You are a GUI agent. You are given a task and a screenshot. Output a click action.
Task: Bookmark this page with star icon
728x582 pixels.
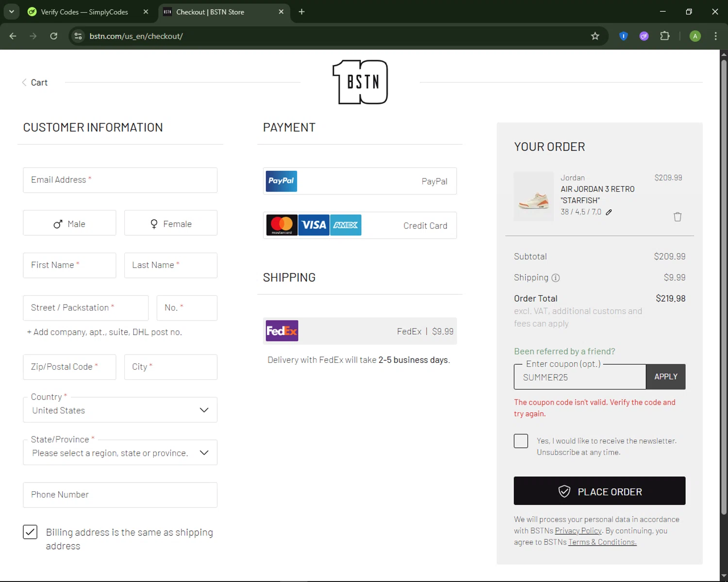click(595, 36)
